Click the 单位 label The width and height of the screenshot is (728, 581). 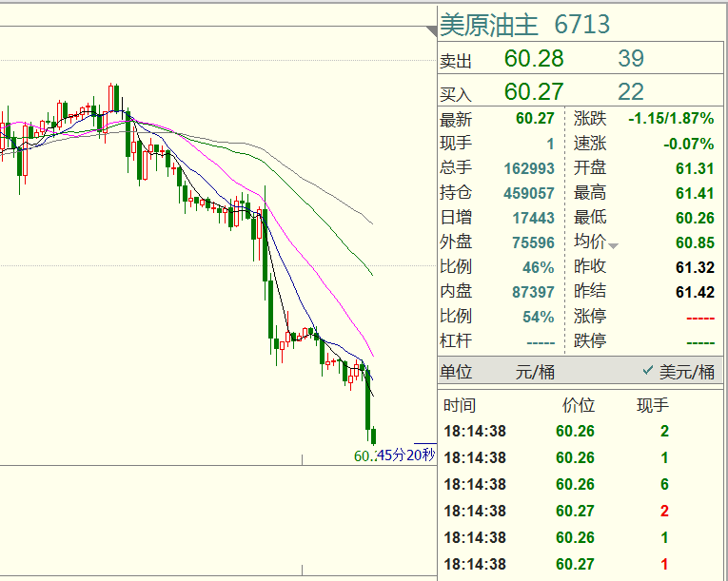pos(456,372)
